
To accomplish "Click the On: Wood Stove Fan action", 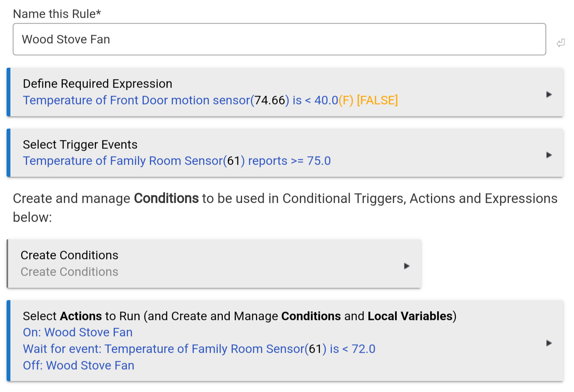I will pos(78,332).
